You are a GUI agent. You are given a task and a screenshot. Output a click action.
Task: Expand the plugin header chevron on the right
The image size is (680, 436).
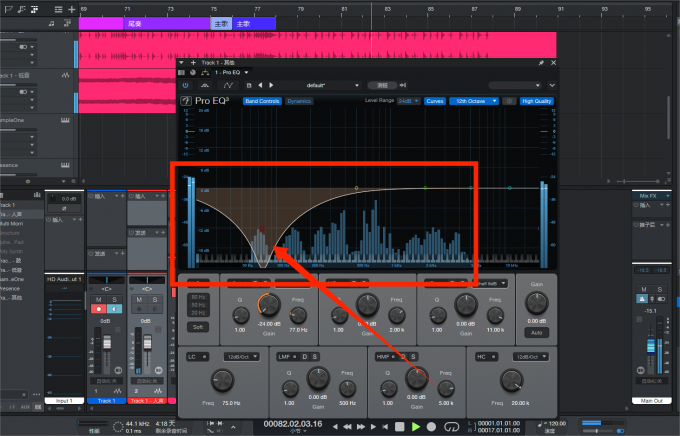[x=552, y=85]
